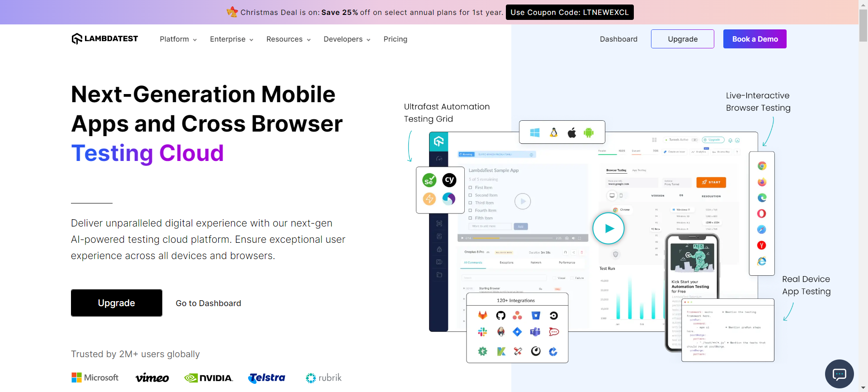Click the LambdaTest icon in mockup sidebar
Screen dimensions: 868x392
click(x=439, y=142)
